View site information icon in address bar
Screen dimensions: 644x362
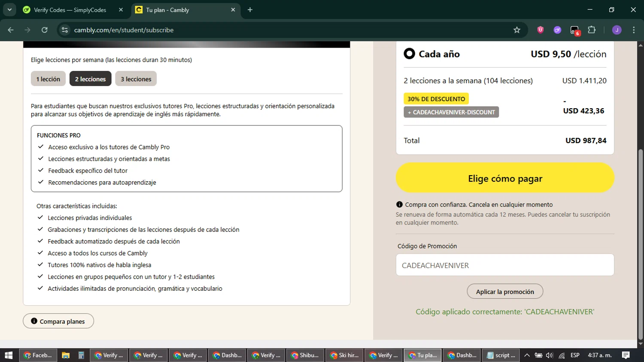tap(65, 30)
